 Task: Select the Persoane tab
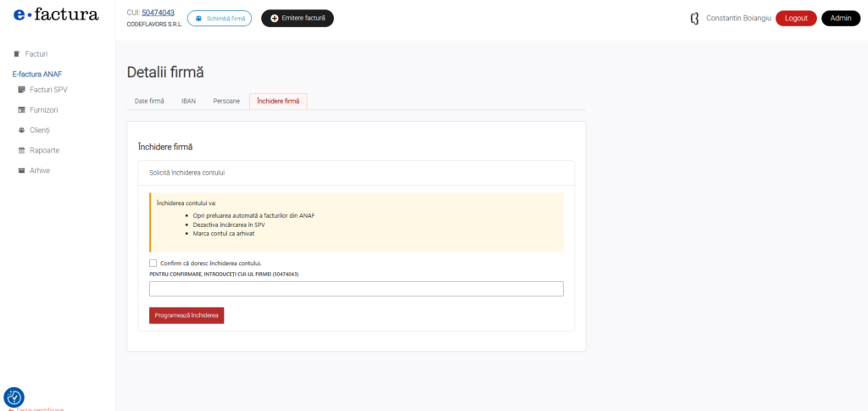(x=226, y=101)
